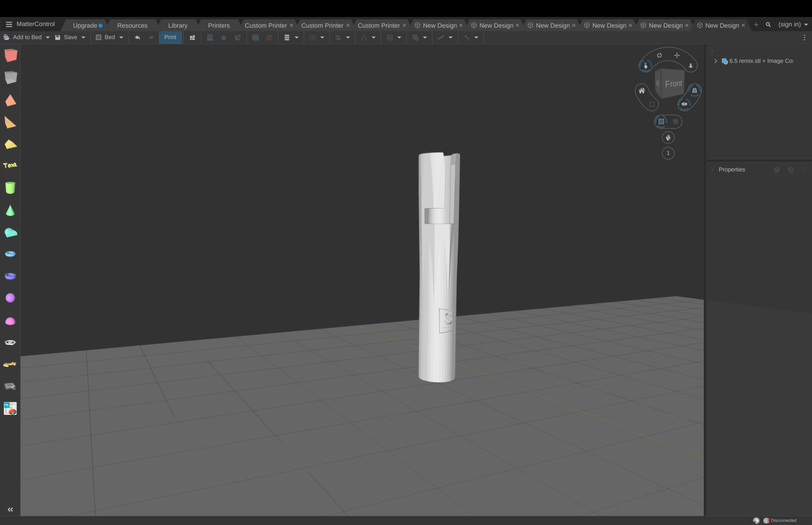This screenshot has width=812, height=525.
Task: Add a cube primitive from the sidebar
Action: point(10,55)
